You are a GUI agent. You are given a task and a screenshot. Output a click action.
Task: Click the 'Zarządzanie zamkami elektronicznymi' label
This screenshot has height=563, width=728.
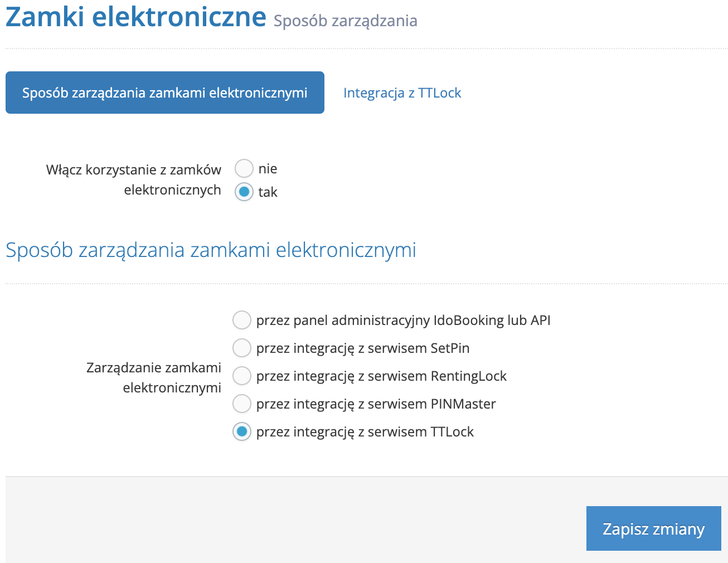point(154,377)
